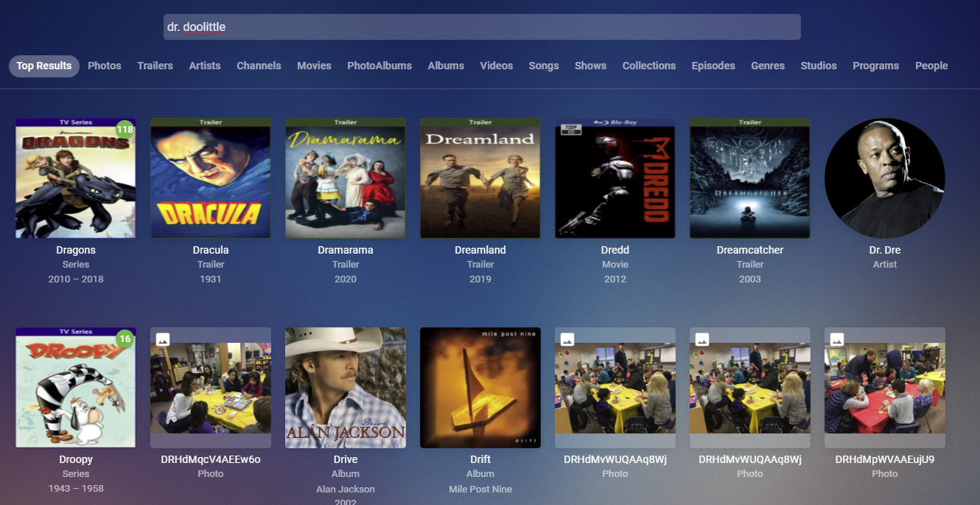Click the 2010 – 2018 year text
The width and height of the screenshot is (980, 505).
point(76,279)
